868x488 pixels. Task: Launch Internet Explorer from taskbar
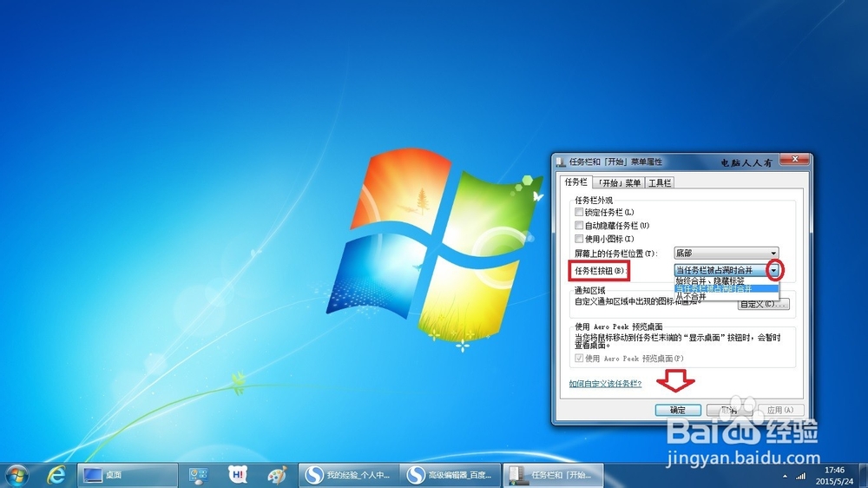(x=56, y=475)
